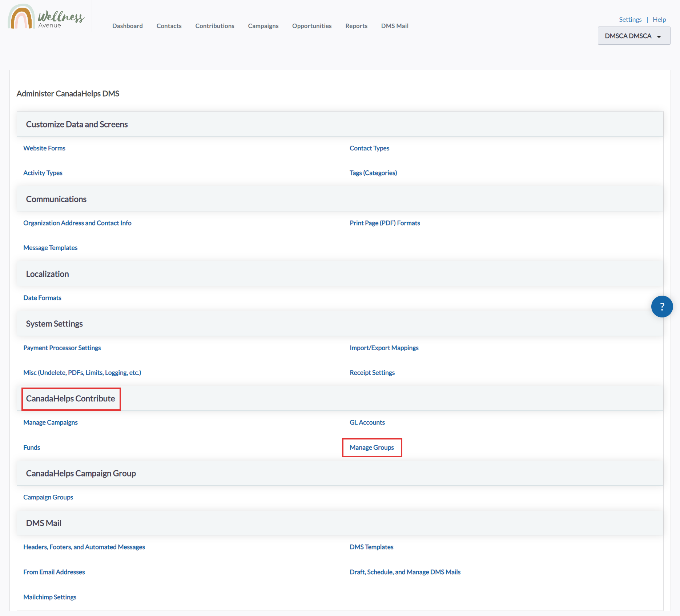
Task: Open the Opportunities menu
Action: pyautogui.click(x=312, y=26)
